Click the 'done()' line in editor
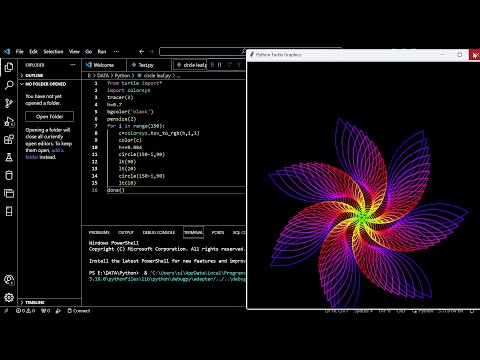 point(116,190)
